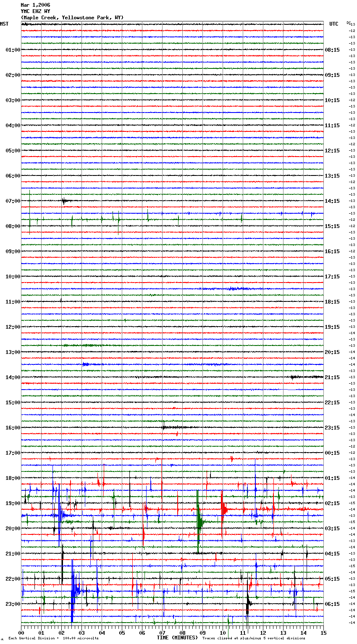
Task: Click minute tick label 05 on bottom axis
Action: click(x=122, y=633)
